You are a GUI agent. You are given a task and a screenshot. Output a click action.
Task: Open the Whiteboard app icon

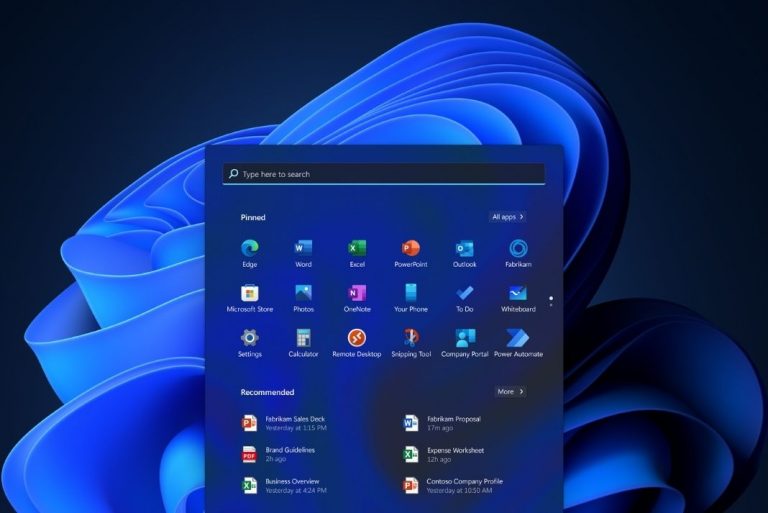(518, 294)
